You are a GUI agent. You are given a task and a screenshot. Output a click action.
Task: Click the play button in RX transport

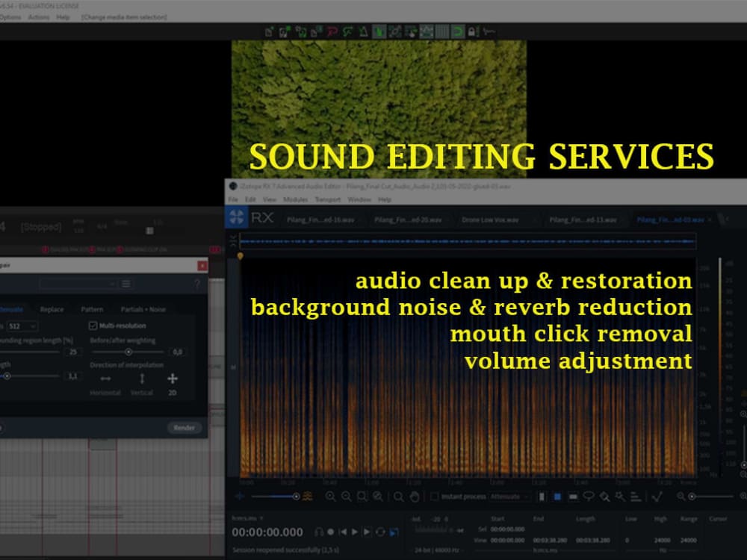[x=354, y=532]
